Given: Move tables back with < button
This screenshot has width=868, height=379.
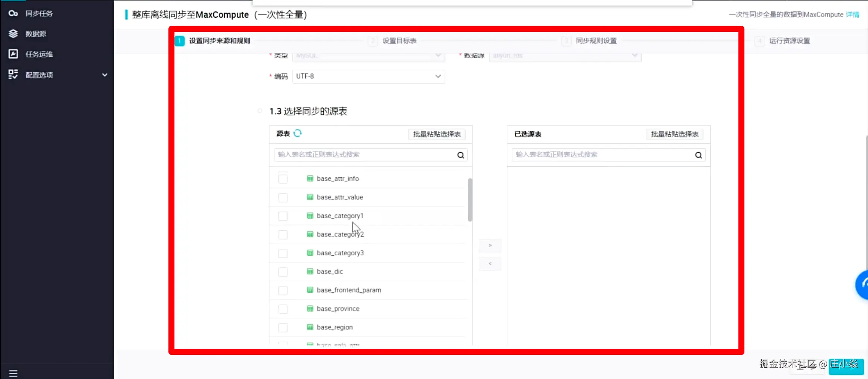Looking at the screenshot, I should [490, 264].
